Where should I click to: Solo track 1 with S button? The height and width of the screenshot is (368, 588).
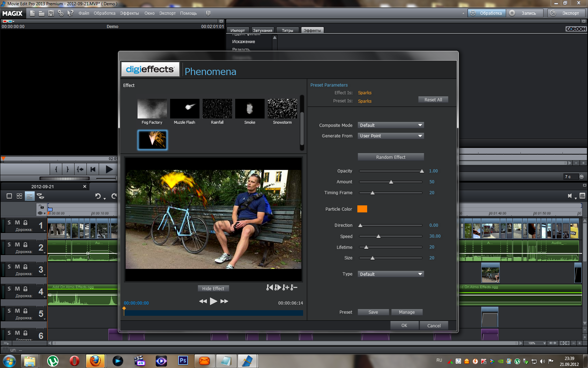point(9,223)
